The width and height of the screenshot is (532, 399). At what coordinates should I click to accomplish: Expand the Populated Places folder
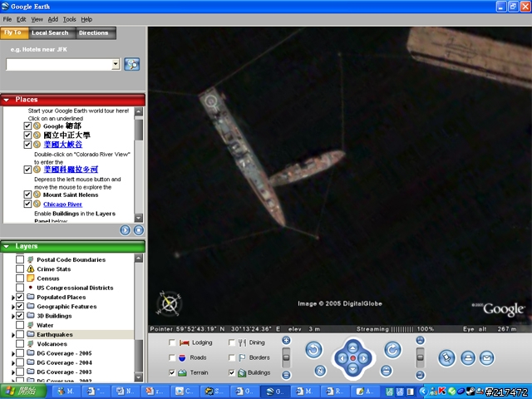point(13,298)
